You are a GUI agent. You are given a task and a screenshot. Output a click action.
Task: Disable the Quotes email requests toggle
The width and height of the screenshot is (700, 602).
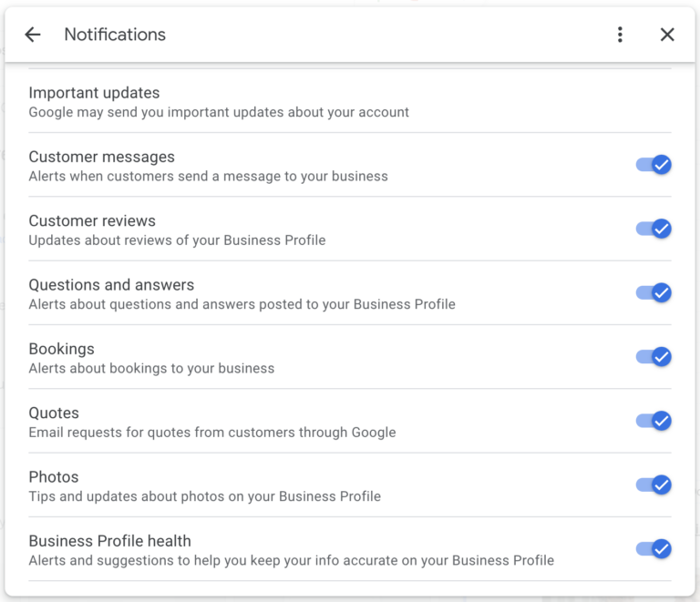tap(654, 421)
